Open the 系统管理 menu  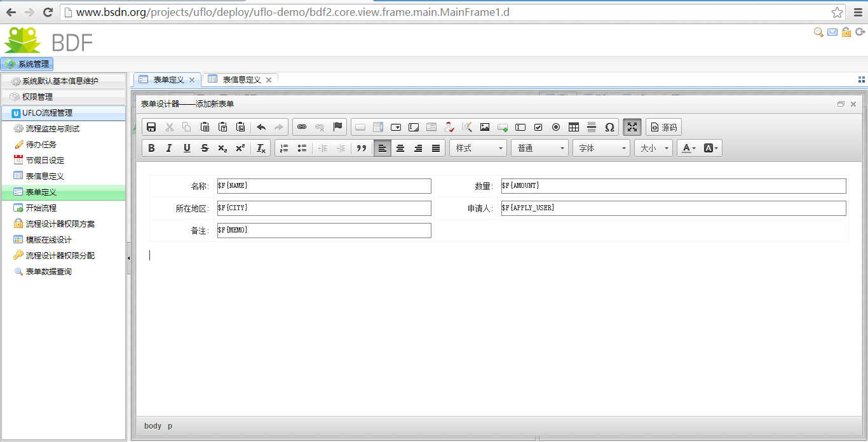pos(27,64)
